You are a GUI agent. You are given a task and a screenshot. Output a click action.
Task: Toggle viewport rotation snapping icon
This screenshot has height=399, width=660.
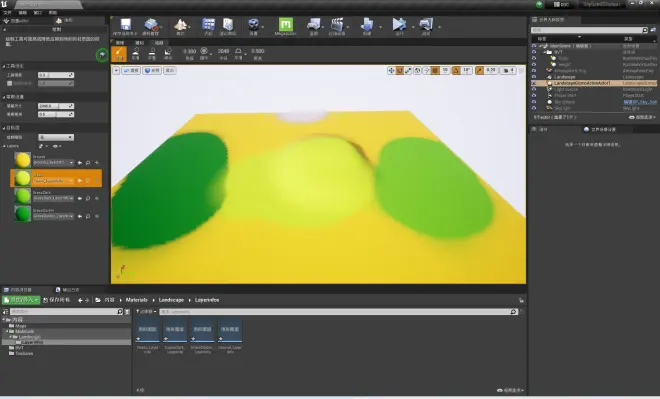456,70
